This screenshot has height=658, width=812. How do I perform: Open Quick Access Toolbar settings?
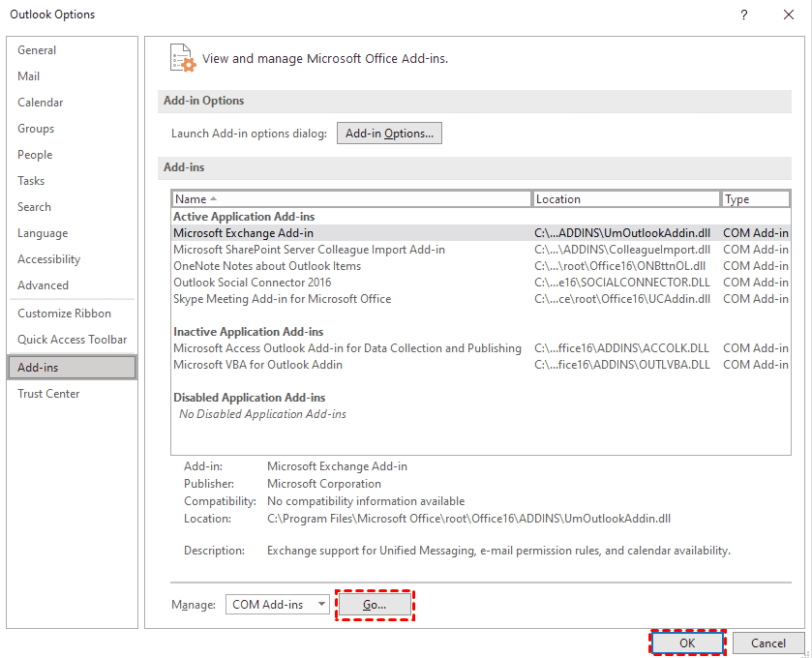click(72, 340)
